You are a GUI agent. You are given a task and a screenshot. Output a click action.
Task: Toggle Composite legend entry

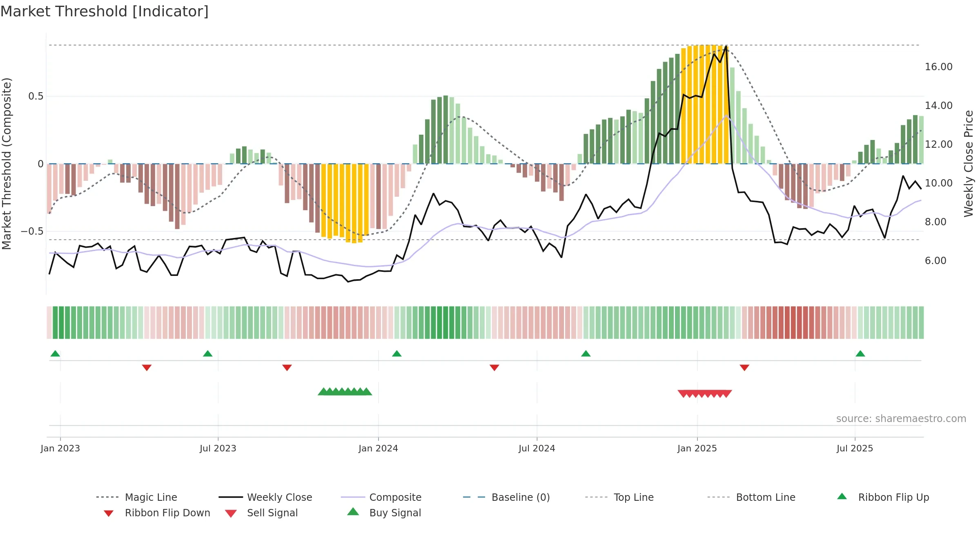(381, 497)
